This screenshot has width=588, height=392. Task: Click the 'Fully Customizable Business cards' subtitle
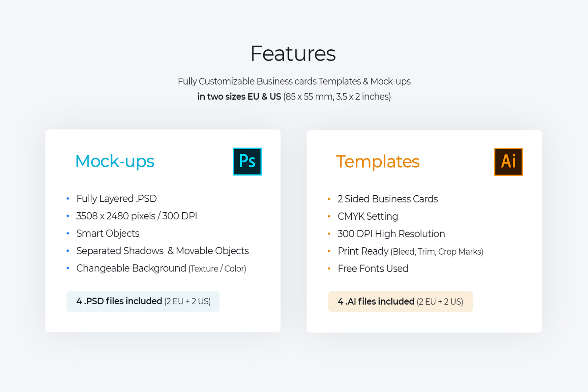point(294,81)
